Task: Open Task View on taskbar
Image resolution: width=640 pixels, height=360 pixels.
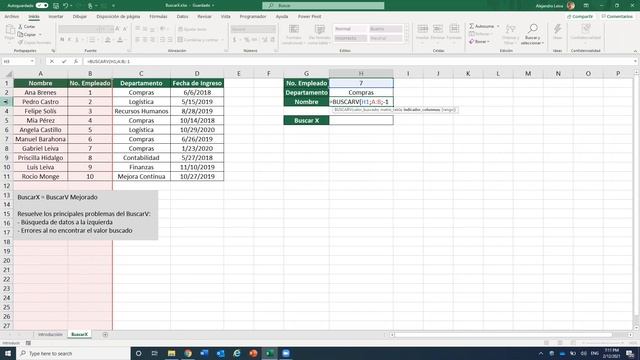Action: 155,353
